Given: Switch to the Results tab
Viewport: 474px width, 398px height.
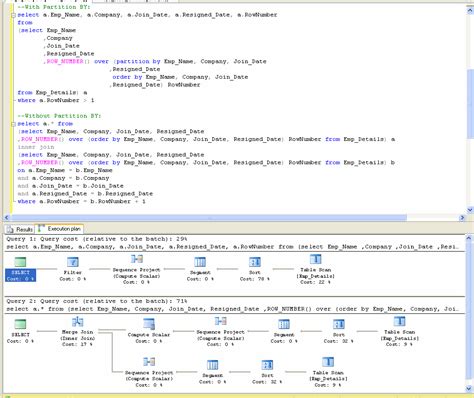Looking at the screenshot, I should (20, 229).
